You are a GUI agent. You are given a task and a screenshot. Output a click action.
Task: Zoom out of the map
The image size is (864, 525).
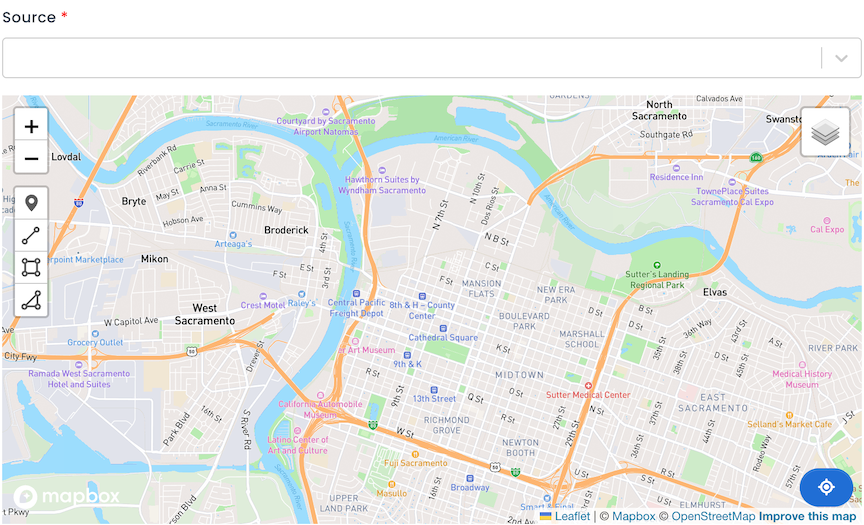click(31, 159)
